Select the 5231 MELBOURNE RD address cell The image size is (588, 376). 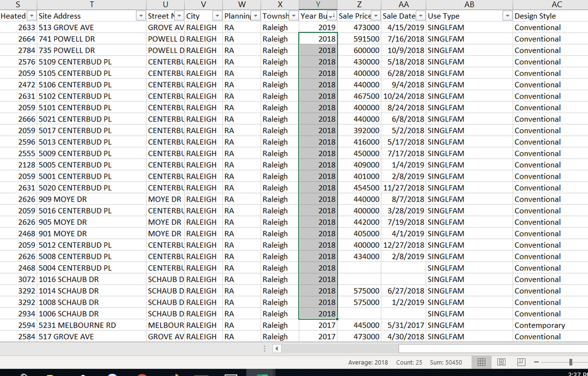92,325
